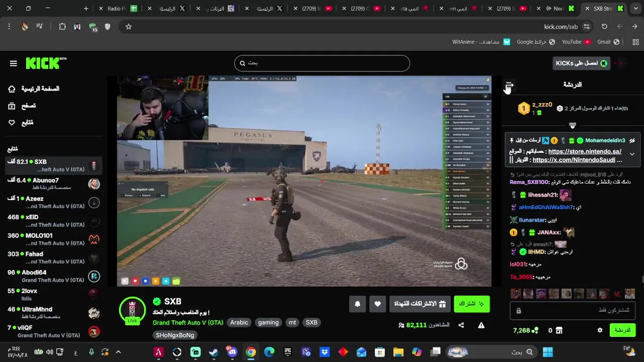Switch to the SXB Stream browser tab
This screenshot has height=362, width=644.
point(603,9)
